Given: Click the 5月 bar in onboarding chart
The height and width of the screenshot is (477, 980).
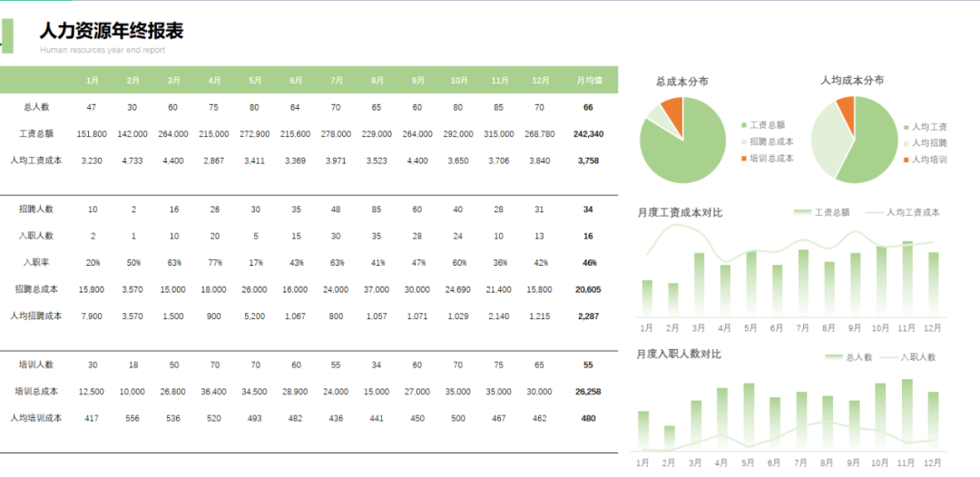Looking at the screenshot, I should [x=749, y=416].
